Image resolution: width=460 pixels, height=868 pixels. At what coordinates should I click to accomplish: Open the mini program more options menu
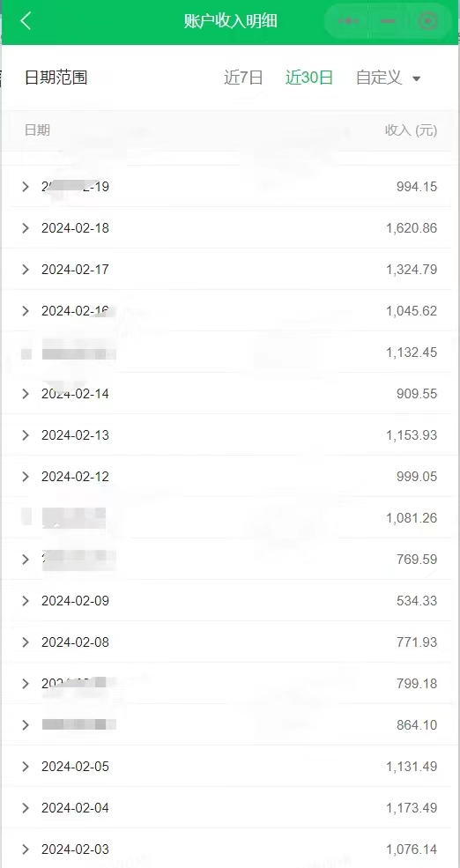[x=348, y=21]
